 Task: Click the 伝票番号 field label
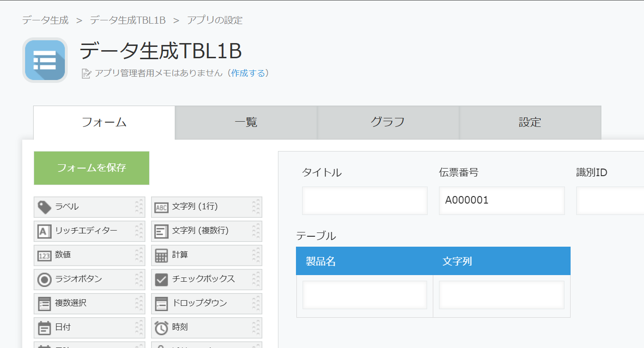click(459, 173)
